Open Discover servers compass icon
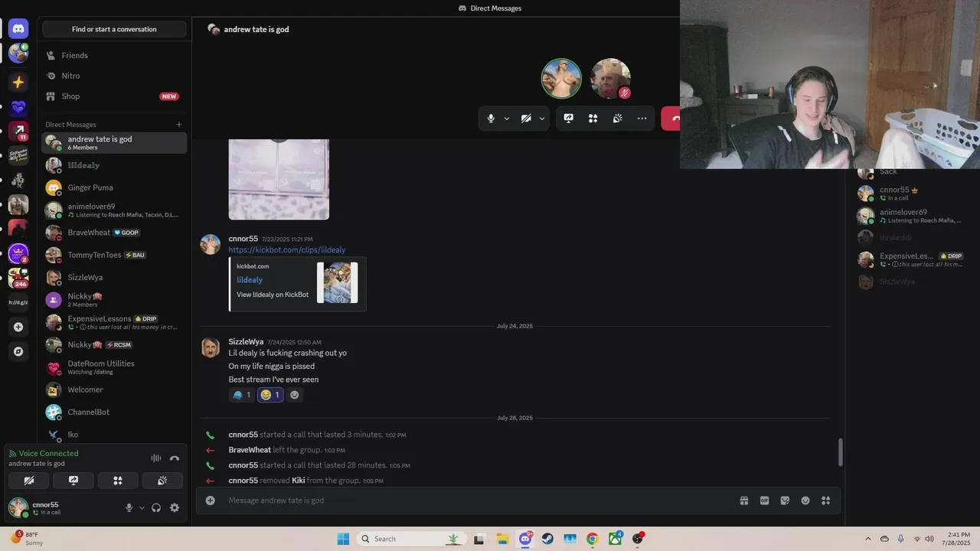 (x=18, y=351)
